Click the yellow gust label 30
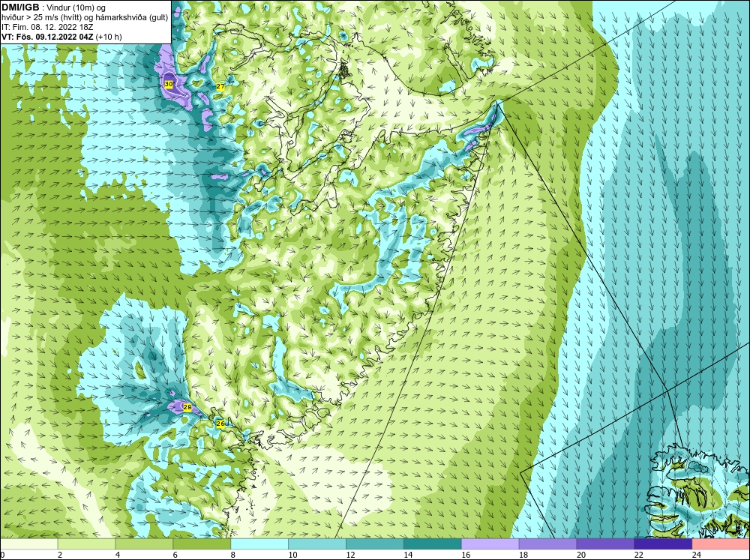The width and height of the screenshot is (750, 560). 168,84
